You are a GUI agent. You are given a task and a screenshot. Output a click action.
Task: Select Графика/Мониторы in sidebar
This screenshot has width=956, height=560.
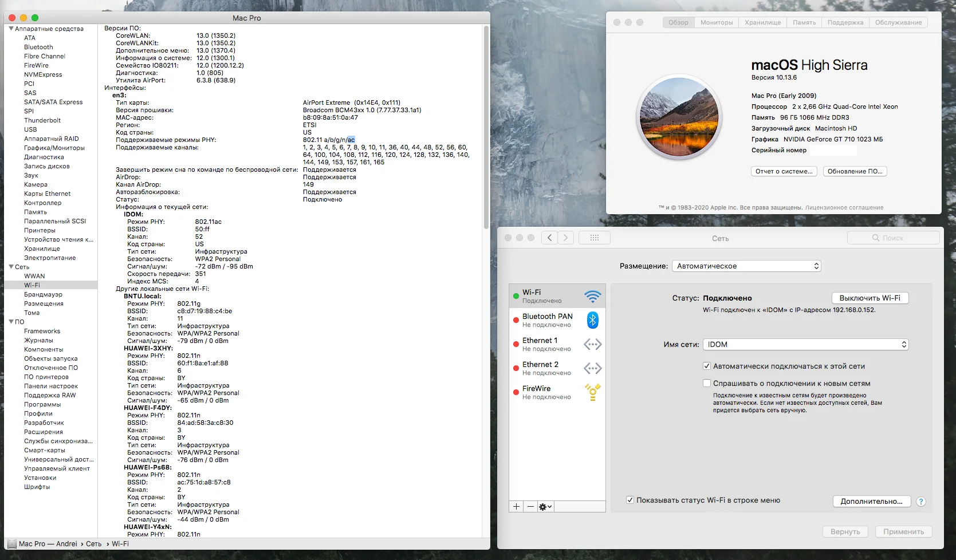[x=54, y=148]
